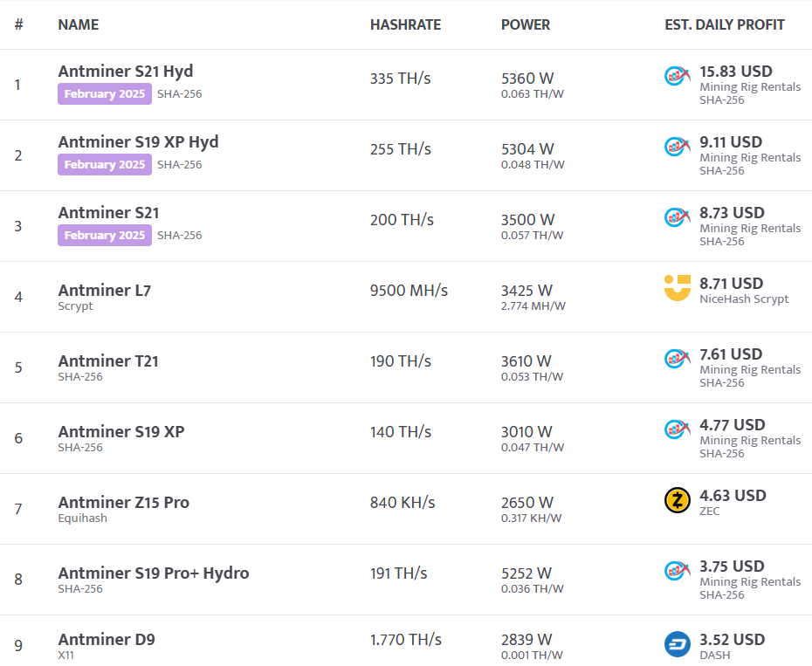This screenshot has width=812, height=666.
Task: Click Mining Rig Rentals icon for Antminer T21
Action: 678,359
